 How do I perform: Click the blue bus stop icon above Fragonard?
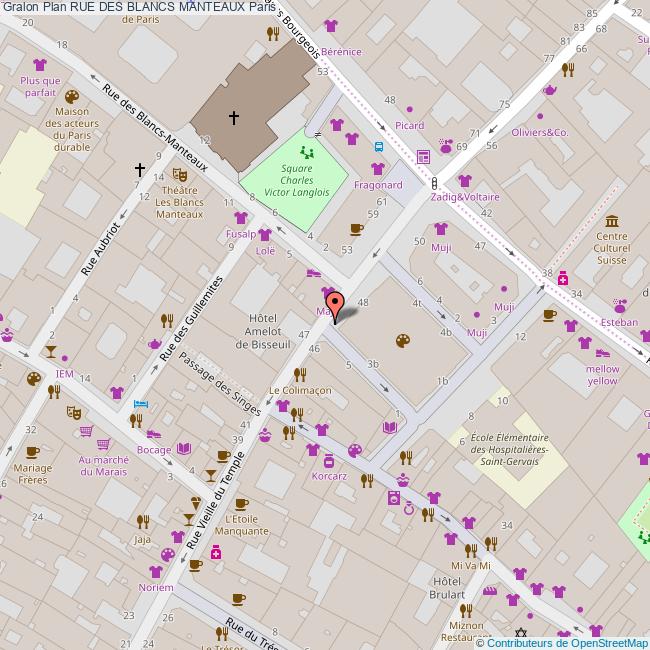[x=379, y=146]
